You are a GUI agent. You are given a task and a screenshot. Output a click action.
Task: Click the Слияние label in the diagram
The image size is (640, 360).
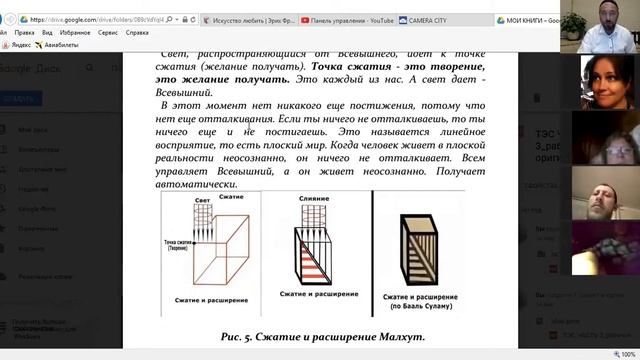tap(314, 199)
